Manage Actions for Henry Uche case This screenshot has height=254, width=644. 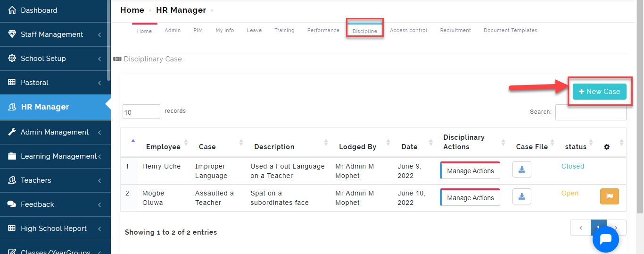coord(470,170)
